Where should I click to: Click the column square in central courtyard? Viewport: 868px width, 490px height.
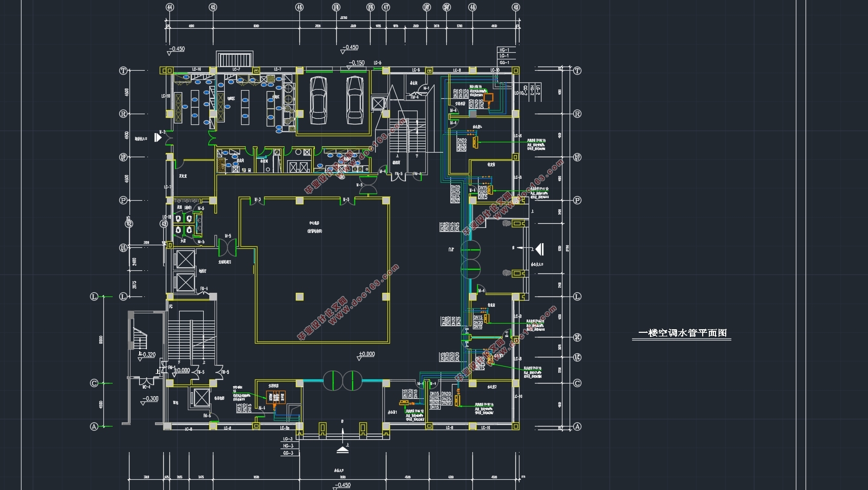[x=299, y=296]
